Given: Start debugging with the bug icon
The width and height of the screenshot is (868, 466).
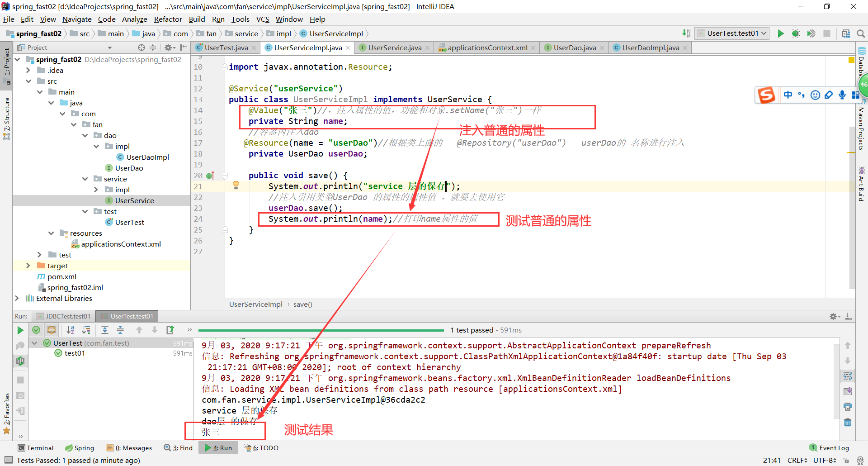Looking at the screenshot, I should point(796,33).
